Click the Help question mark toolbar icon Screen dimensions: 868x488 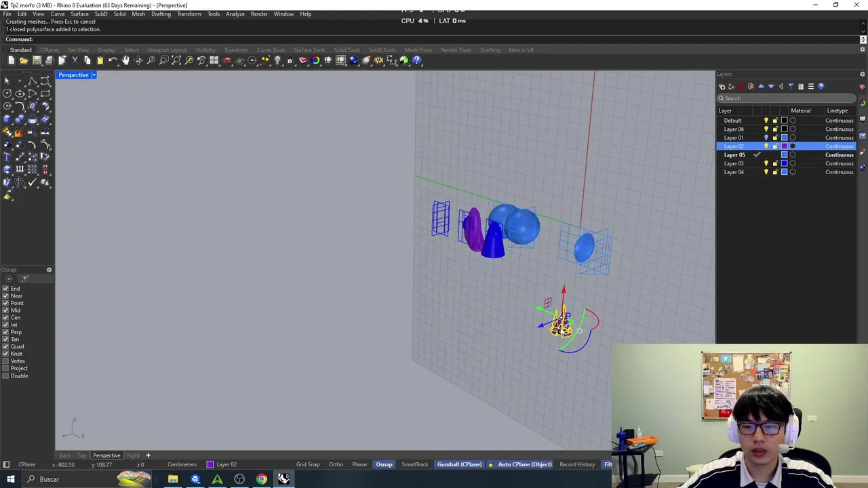pos(416,60)
